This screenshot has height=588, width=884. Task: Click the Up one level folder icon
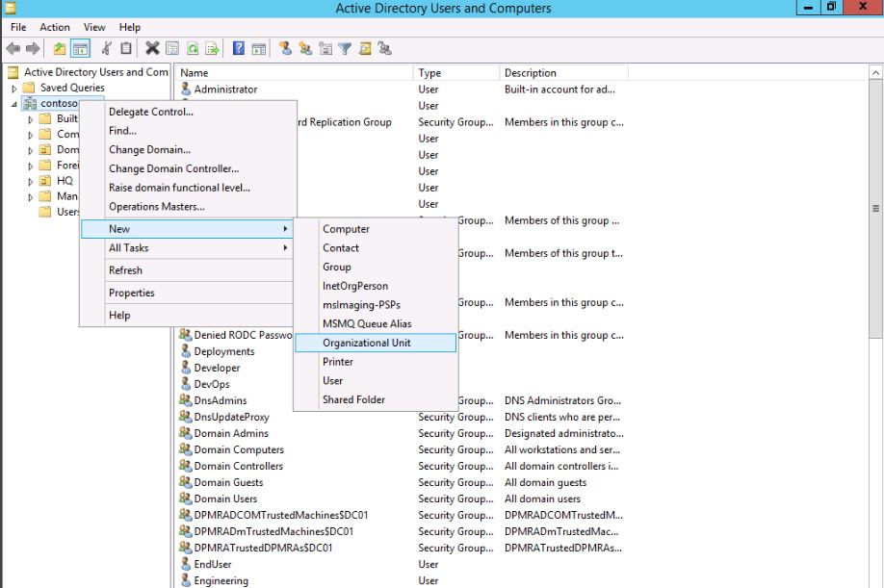(x=60, y=49)
